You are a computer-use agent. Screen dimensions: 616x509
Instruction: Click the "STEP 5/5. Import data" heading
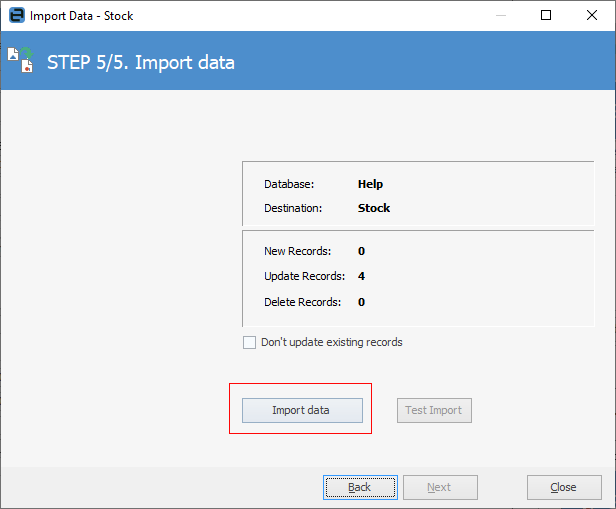pyautogui.click(x=141, y=63)
